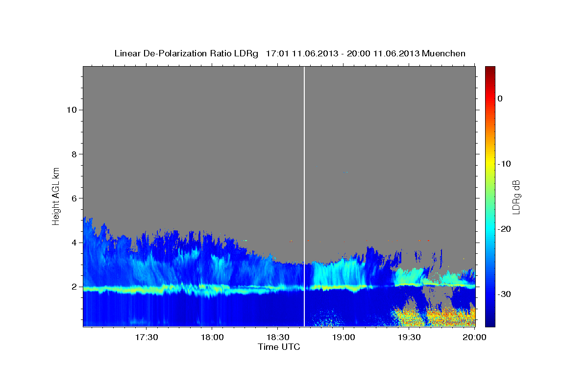Screen dimensions: 588x392
Task: Click the colorbar value -30 label
Action: [x=504, y=294]
